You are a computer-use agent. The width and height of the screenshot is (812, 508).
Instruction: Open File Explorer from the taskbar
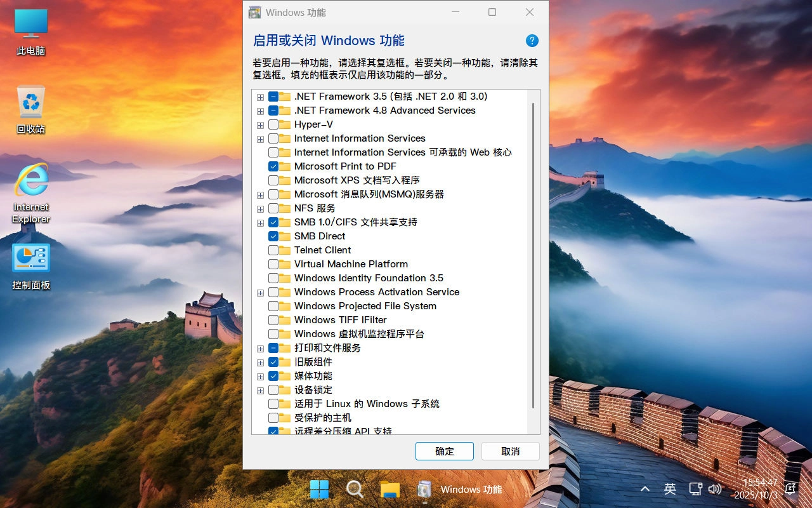point(389,489)
